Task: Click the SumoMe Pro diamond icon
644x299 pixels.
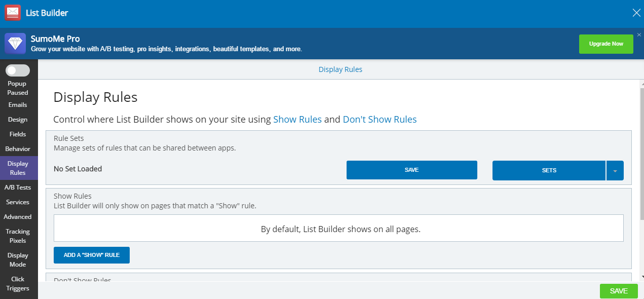Action: 15,44
